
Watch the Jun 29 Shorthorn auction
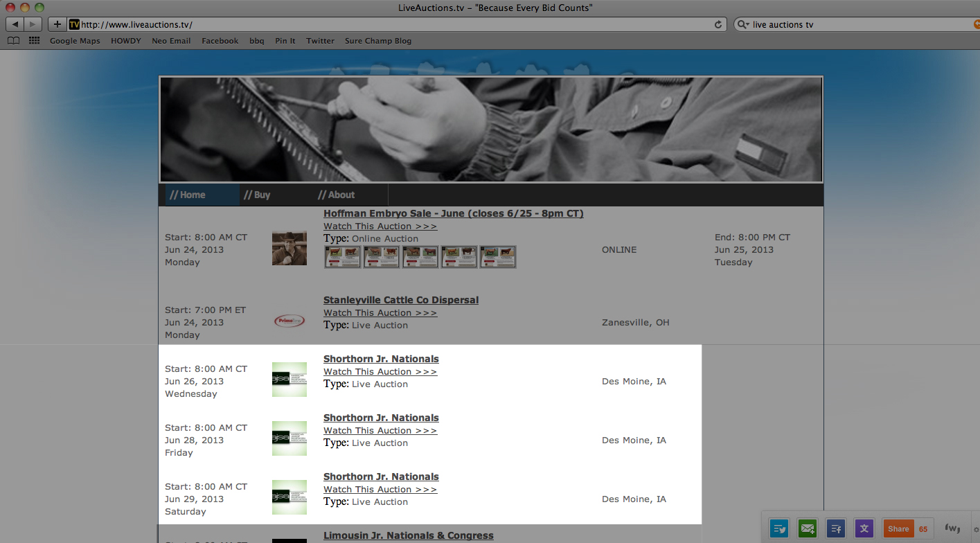click(380, 490)
